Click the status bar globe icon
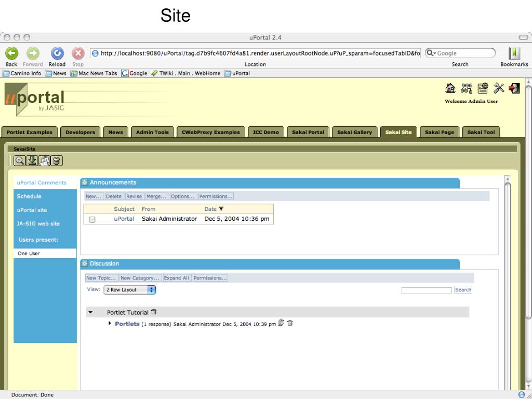The height and width of the screenshot is (399, 532). 522,395
